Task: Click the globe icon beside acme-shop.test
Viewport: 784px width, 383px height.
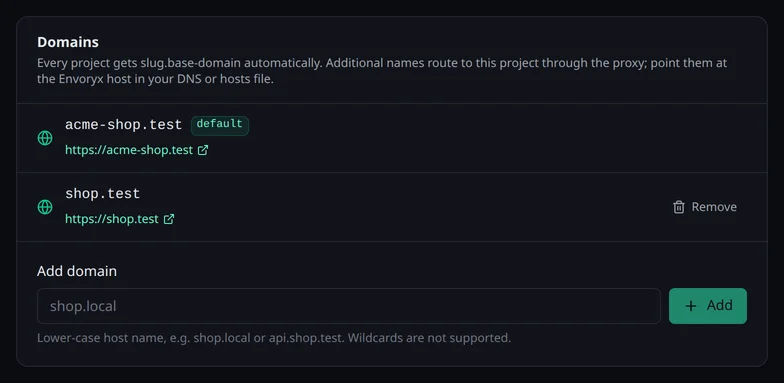Action: click(x=45, y=138)
